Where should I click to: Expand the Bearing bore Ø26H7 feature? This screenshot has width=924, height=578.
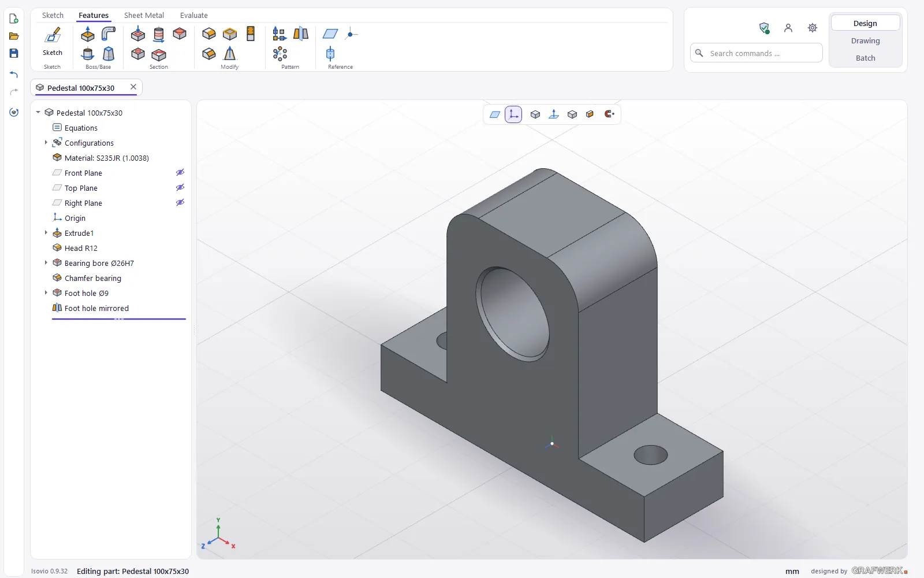[46, 262]
